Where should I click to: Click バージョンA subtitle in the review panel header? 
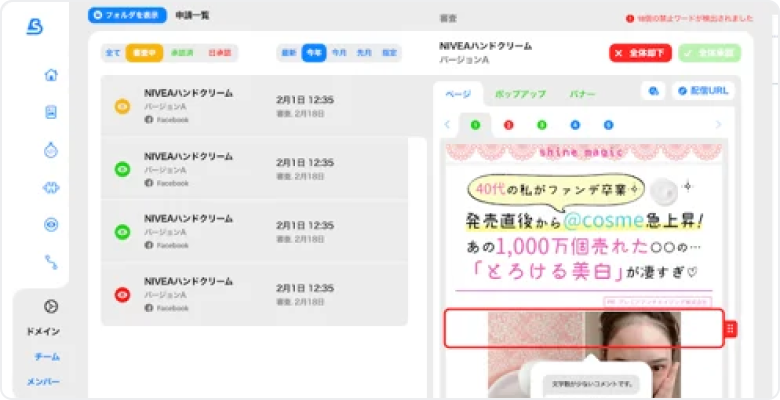(x=464, y=60)
